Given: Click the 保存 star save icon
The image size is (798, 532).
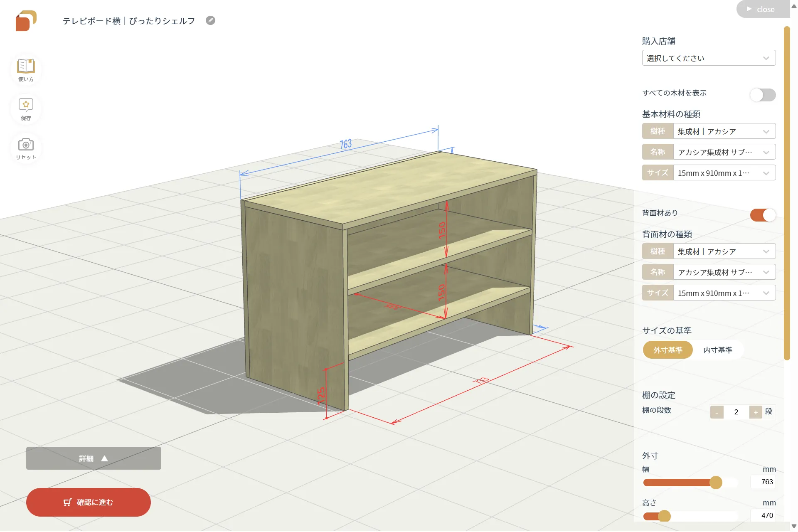Looking at the screenshot, I should coord(26,108).
